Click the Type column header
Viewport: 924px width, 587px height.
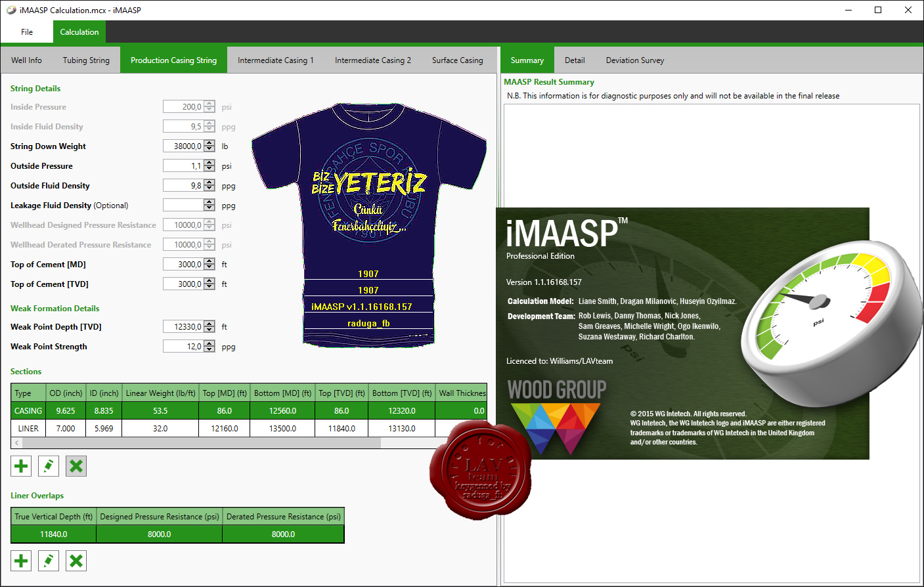(x=28, y=393)
